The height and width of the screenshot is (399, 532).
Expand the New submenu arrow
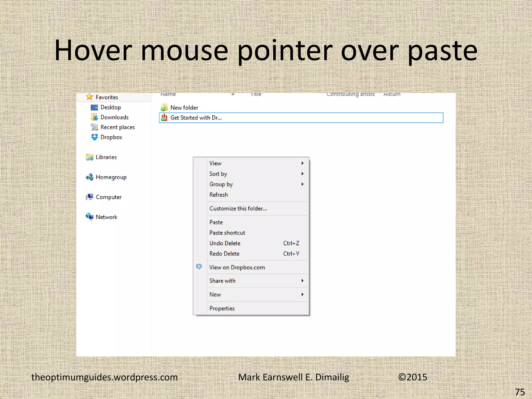coord(302,294)
